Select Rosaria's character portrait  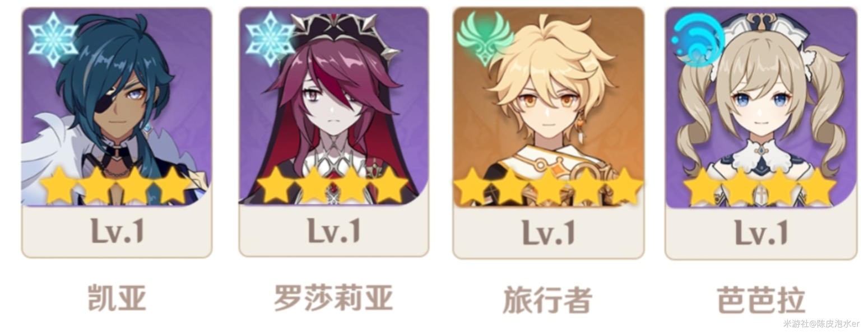pos(334,106)
